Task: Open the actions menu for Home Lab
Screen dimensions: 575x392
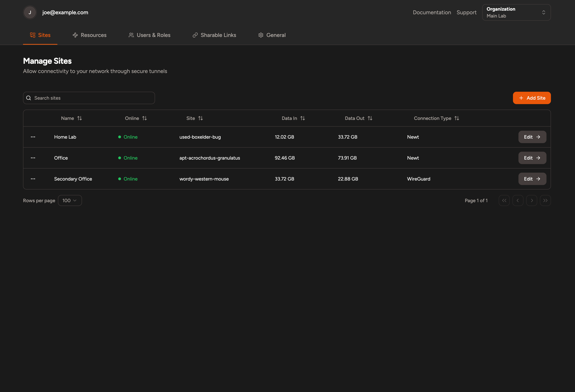Action: pos(33,137)
